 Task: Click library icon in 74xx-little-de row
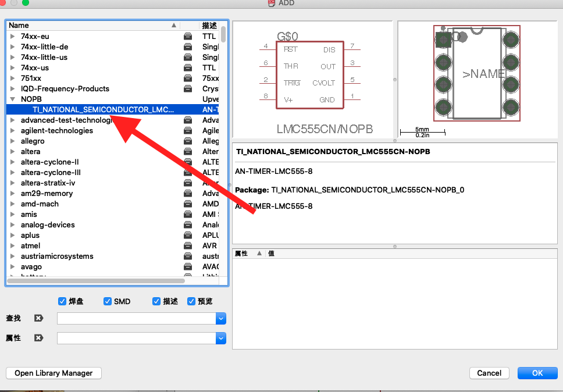187,47
